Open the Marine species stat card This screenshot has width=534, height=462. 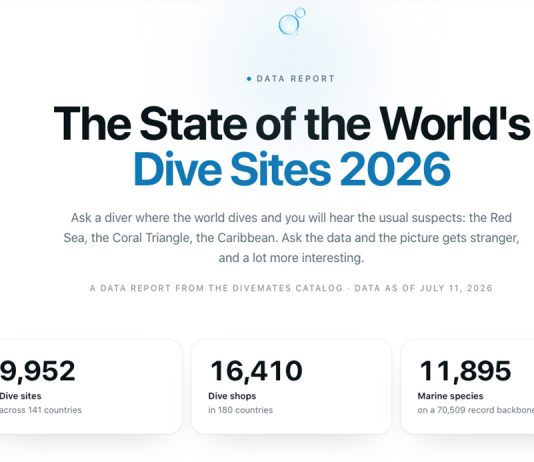(468, 387)
